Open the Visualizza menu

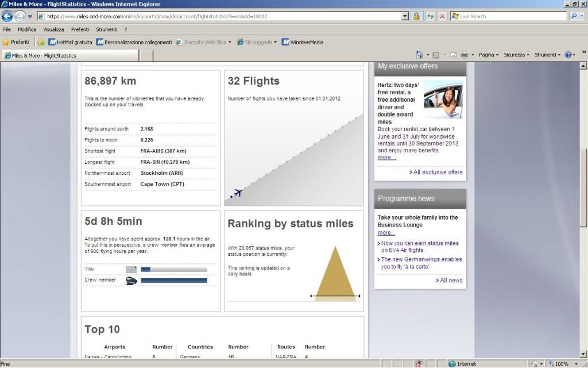[53, 29]
